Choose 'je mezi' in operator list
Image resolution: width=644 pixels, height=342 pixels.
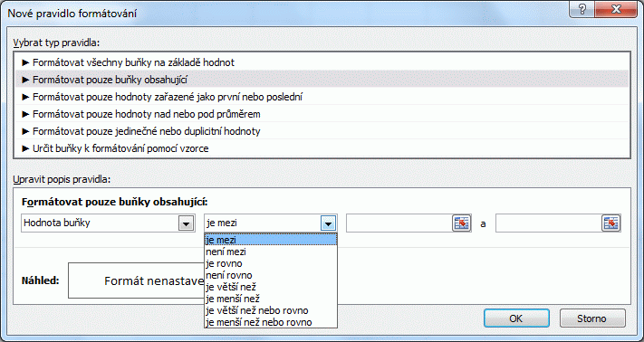(x=271, y=240)
